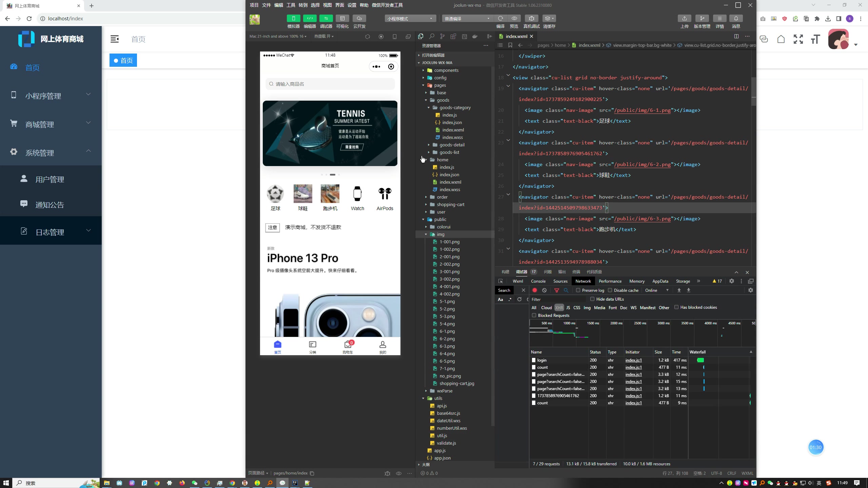The image size is (868, 488).
Task: Select the XHR filter type
Action: [559, 308]
